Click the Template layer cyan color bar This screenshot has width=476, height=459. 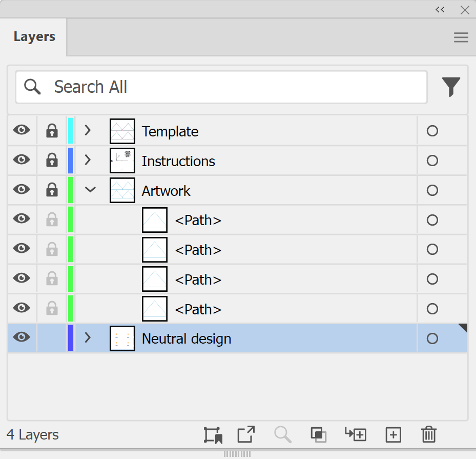point(70,131)
